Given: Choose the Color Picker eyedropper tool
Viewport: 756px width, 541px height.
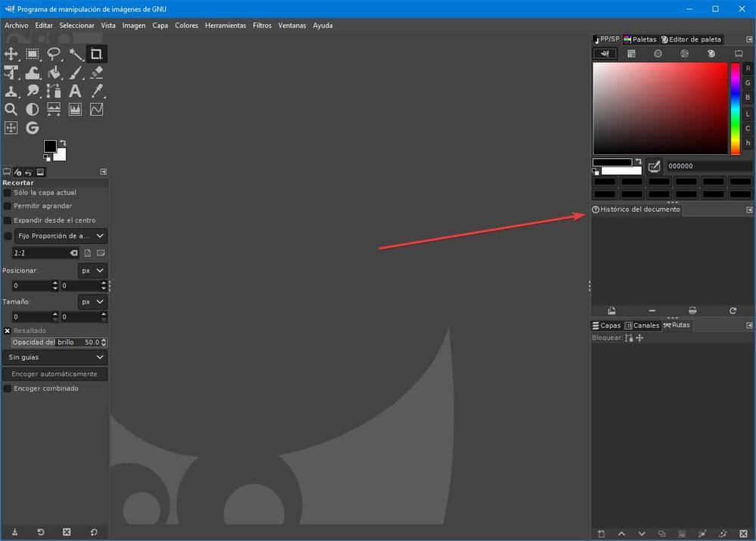Looking at the screenshot, I should click(97, 91).
